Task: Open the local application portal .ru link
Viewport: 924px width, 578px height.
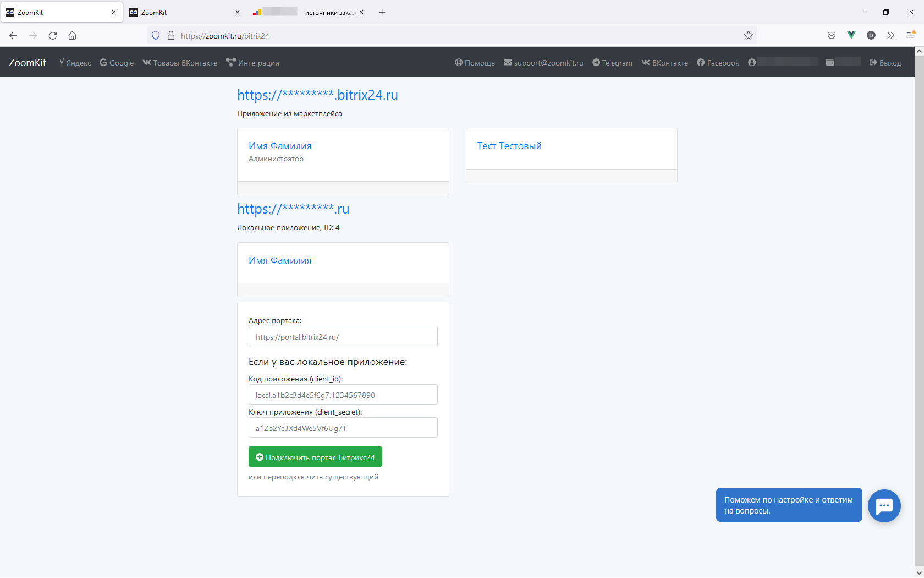Action: [293, 209]
